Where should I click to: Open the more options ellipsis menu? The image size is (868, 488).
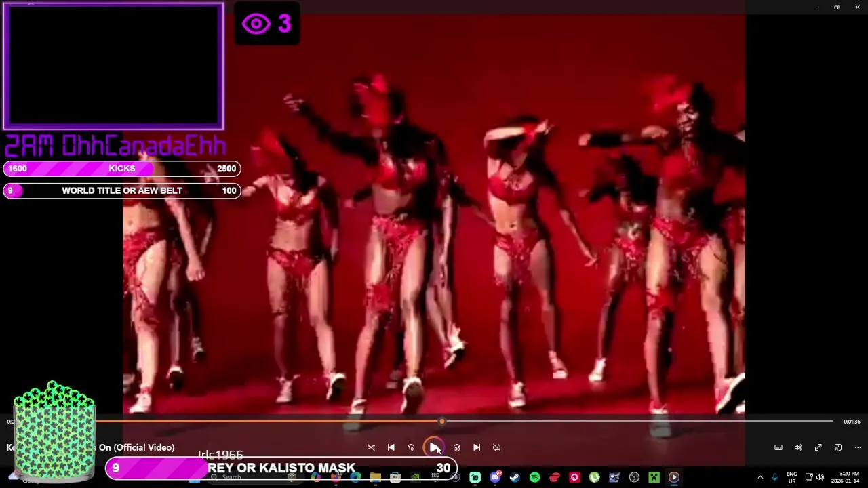pos(858,447)
